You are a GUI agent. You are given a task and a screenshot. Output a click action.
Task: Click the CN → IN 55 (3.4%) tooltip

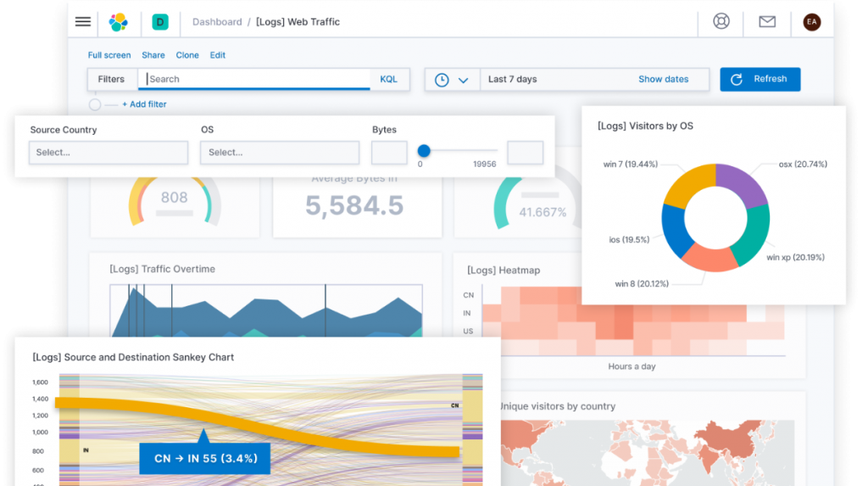[x=205, y=458]
